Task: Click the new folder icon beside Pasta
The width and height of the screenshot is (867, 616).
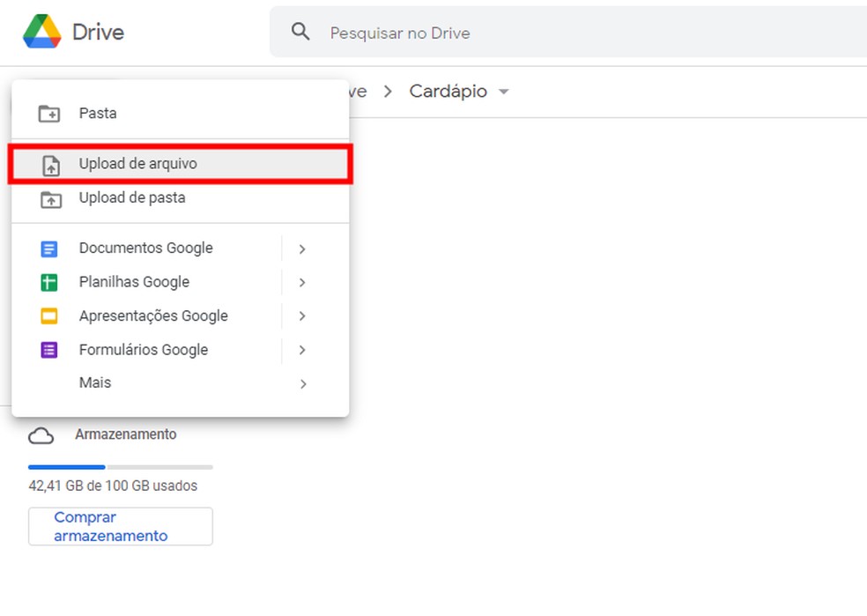Action: (x=49, y=114)
